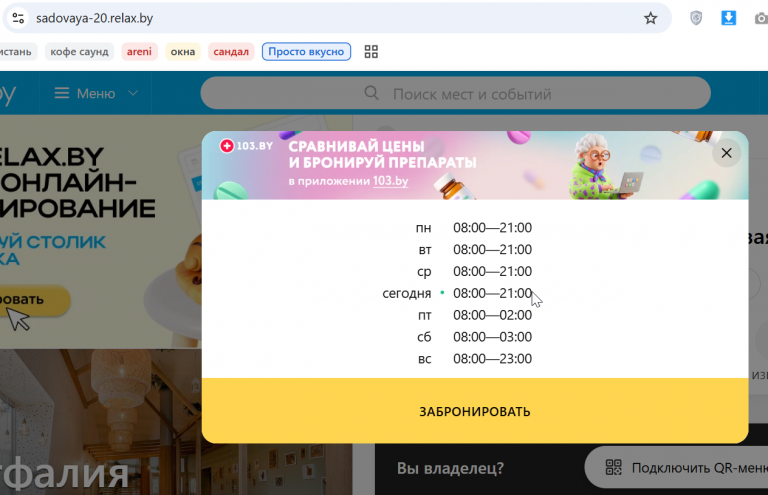Click the QR code icon

(613, 468)
